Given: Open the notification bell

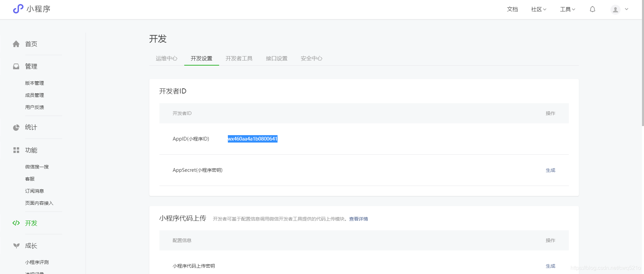Looking at the screenshot, I should click(x=593, y=9).
